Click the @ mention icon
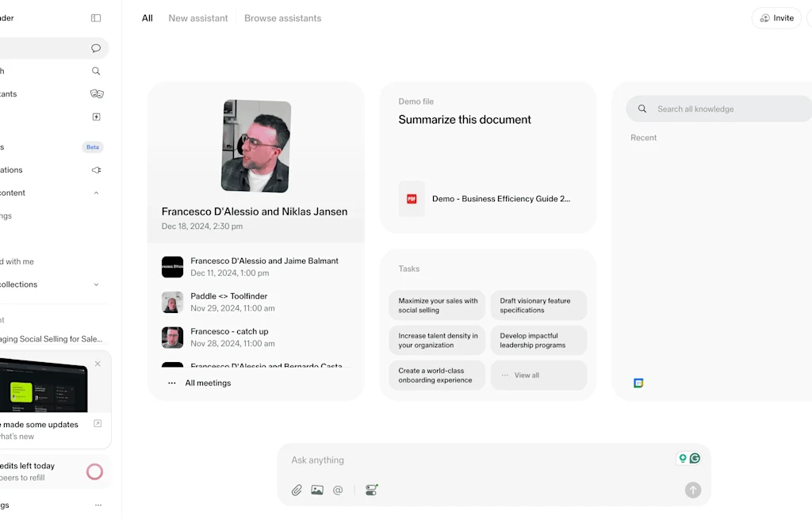 [x=338, y=490]
